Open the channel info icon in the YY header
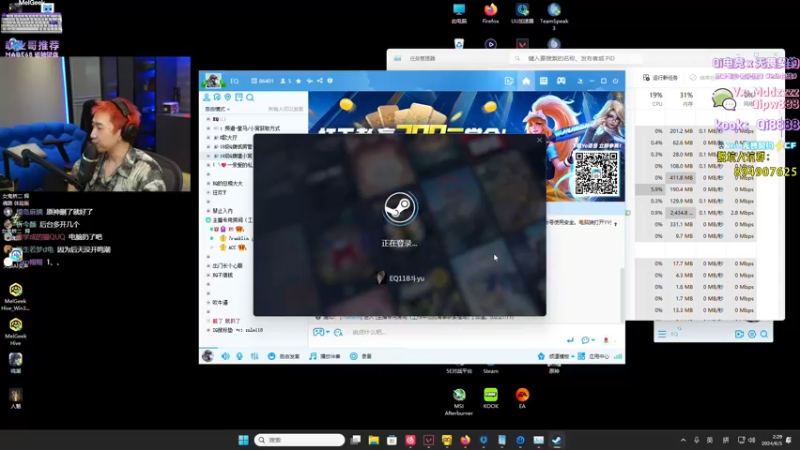 coord(330,81)
